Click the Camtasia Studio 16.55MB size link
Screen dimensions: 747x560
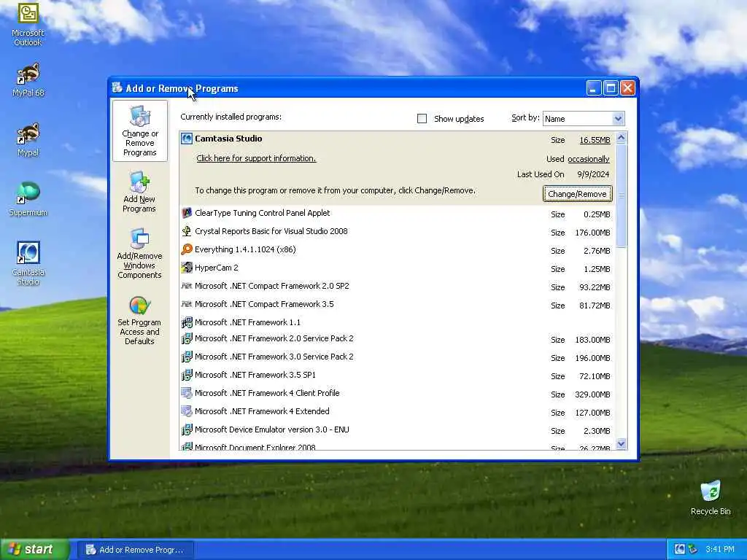tap(595, 140)
